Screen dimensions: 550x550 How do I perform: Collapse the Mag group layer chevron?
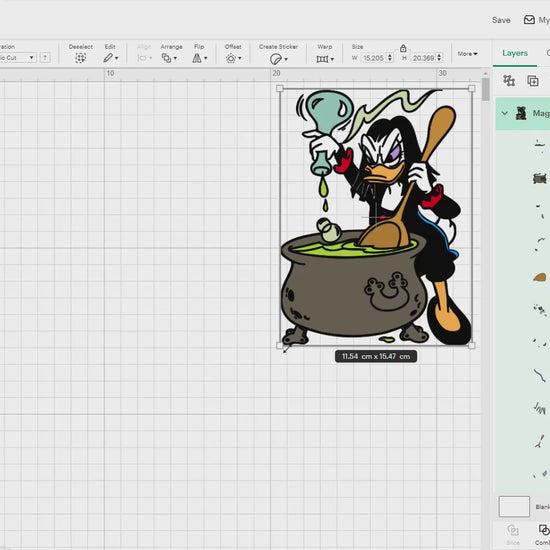coord(504,113)
